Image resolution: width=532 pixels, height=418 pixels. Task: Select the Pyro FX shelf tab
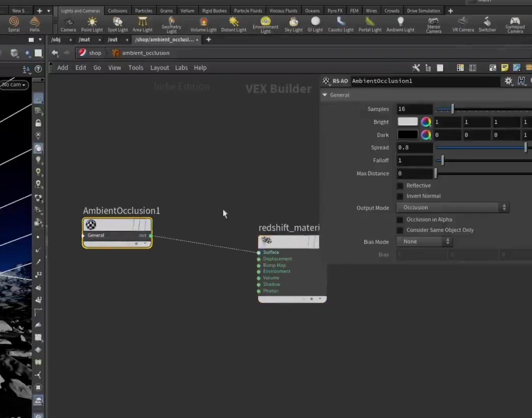coord(335,11)
